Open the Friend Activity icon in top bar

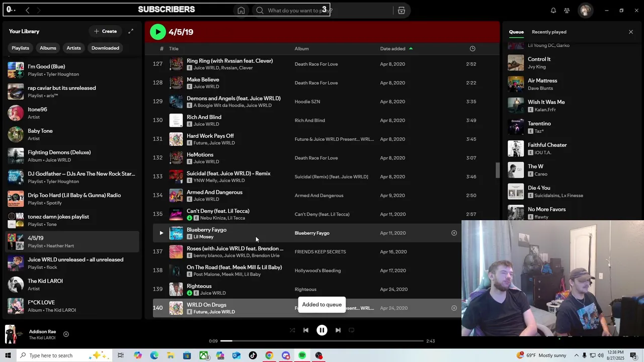pyautogui.click(x=567, y=11)
